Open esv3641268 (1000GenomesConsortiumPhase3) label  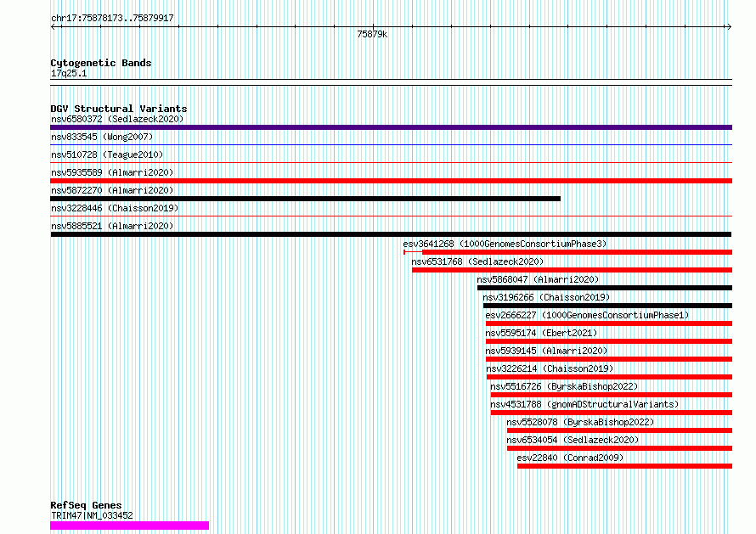pos(505,244)
